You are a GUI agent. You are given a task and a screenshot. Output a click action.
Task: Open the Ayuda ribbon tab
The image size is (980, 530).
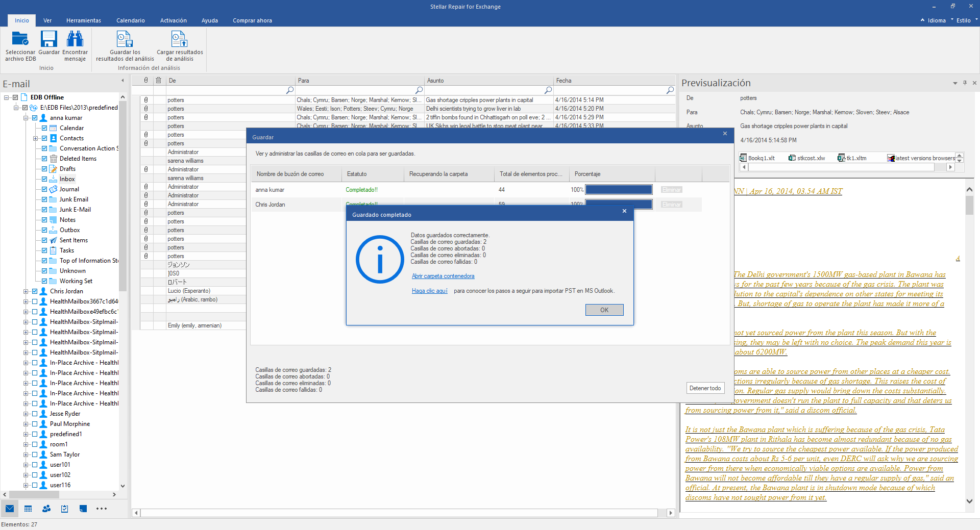click(x=210, y=20)
